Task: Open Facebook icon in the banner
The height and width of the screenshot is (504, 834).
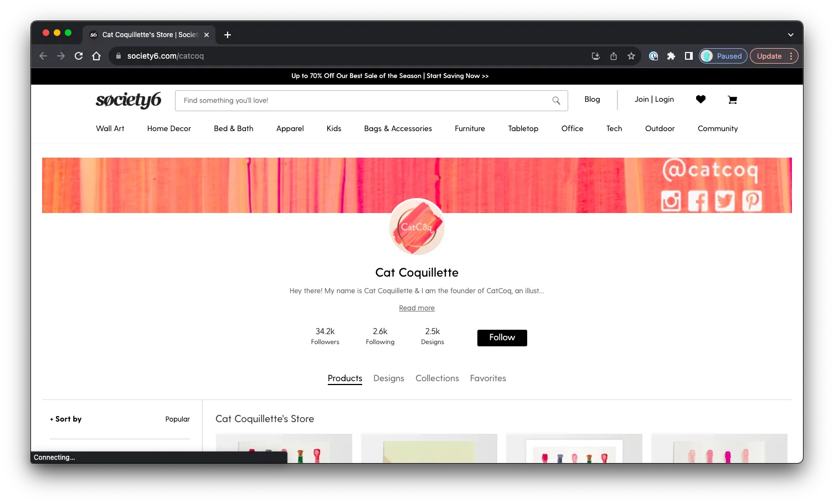Action: (698, 201)
